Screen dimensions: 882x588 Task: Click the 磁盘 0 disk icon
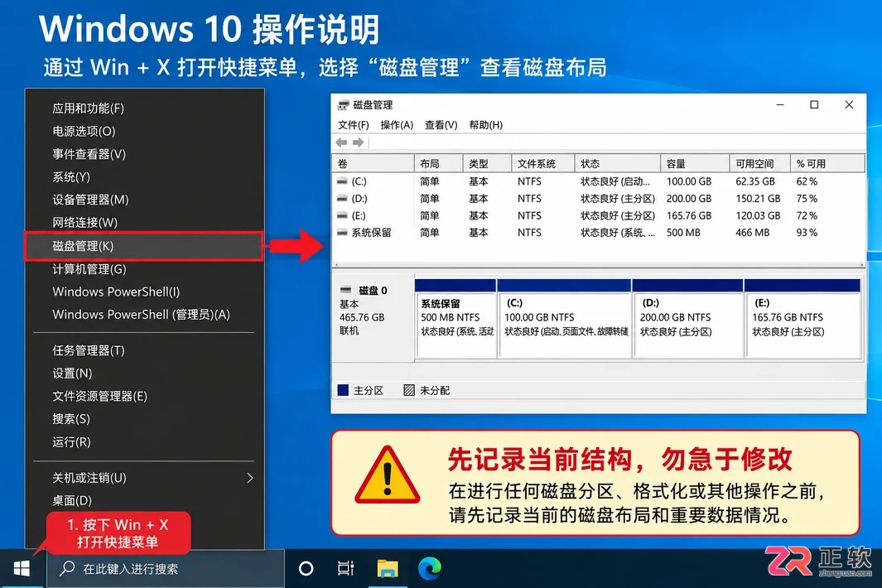(346, 291)
